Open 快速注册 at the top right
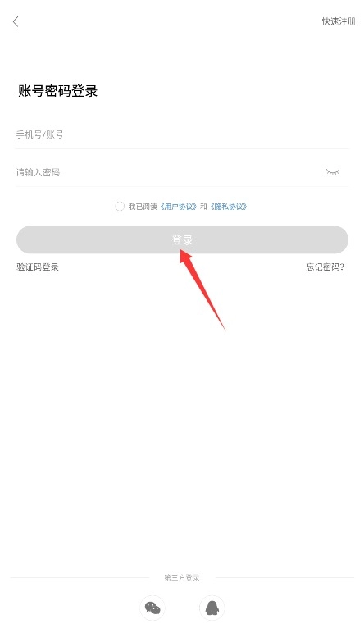Image resolution: width=364 pixels, height=638 pixels. click(339, 21)
